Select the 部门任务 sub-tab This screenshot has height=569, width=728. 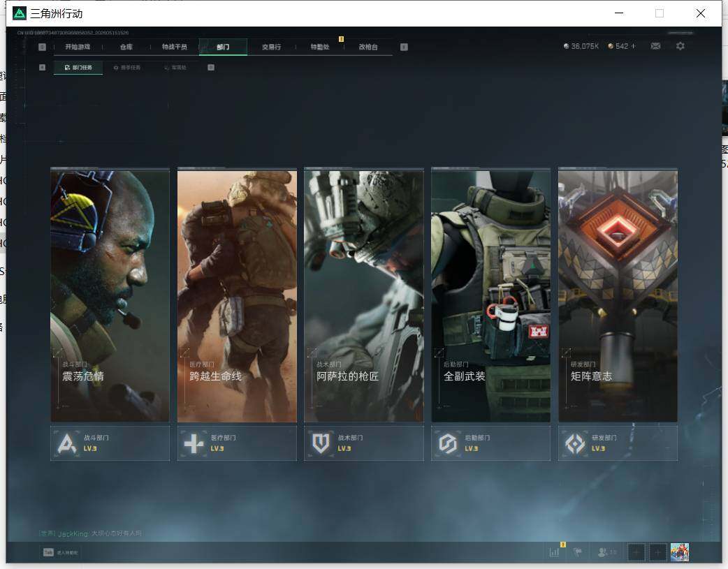[x=78, y=67]
